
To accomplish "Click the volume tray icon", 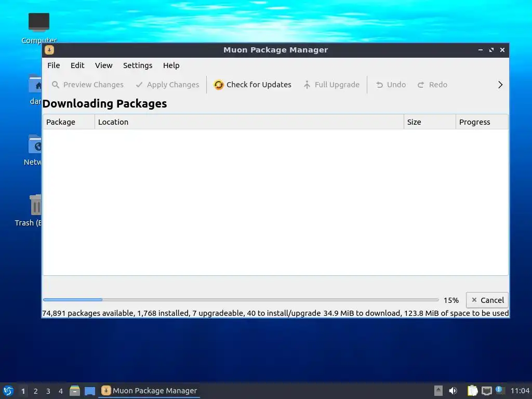I will coord(453,391).
